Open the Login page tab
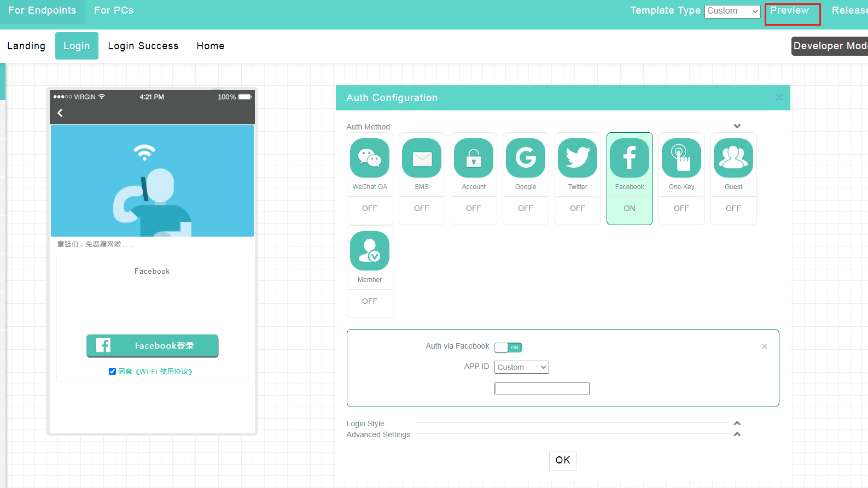Viewport: 868px width, 488px height. click(77, 46)
